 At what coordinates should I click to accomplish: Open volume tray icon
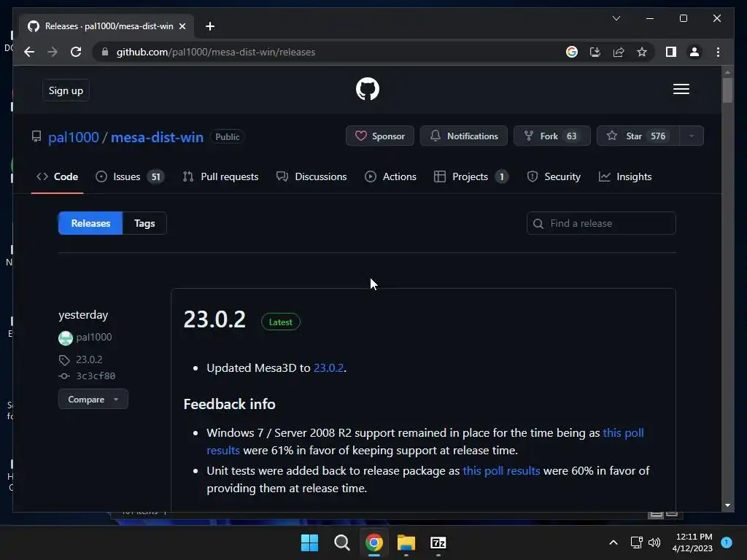coord(654,542)
